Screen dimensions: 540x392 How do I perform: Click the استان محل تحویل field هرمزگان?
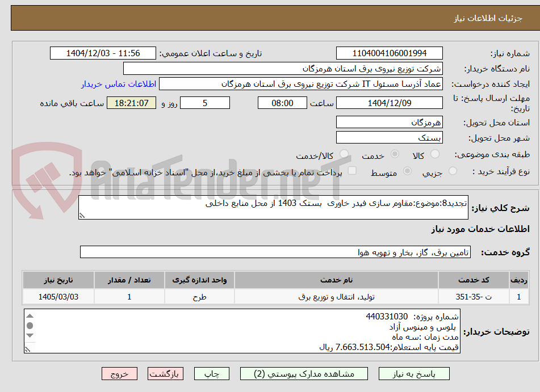click(389, 122)
